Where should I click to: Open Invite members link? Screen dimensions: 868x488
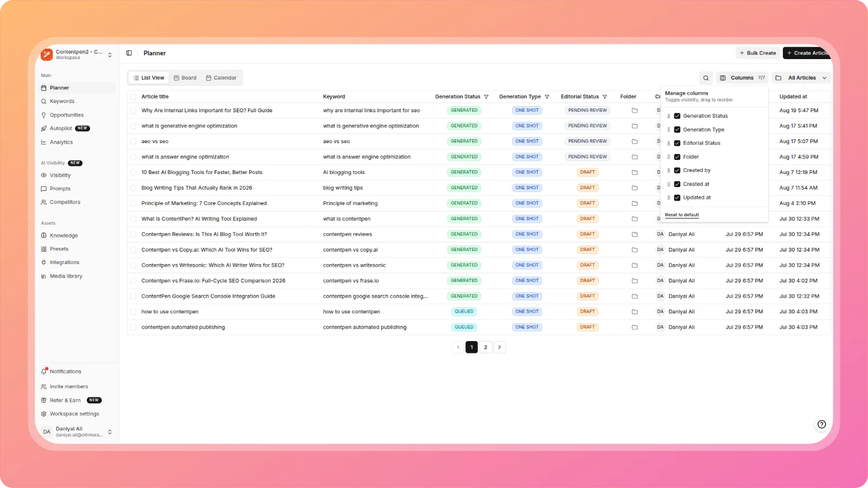pos(69,387)
